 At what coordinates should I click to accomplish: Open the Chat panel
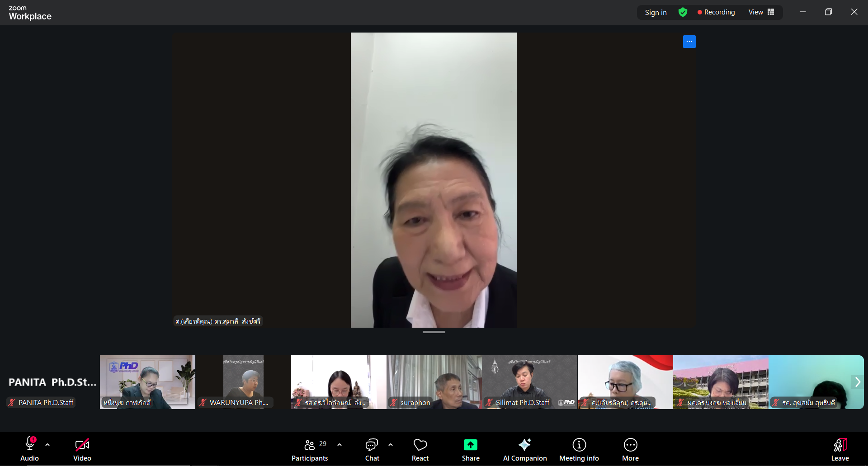tap(372, 450)
